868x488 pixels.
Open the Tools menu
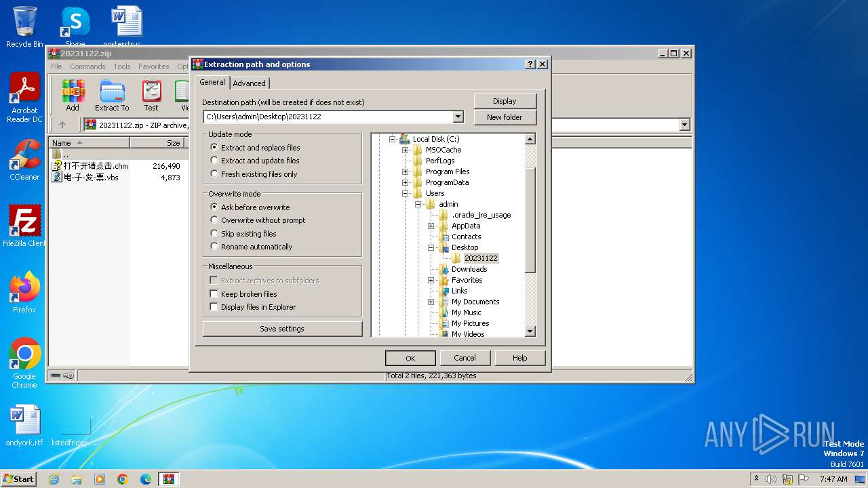pyautogui.click(x=122, y=66)
